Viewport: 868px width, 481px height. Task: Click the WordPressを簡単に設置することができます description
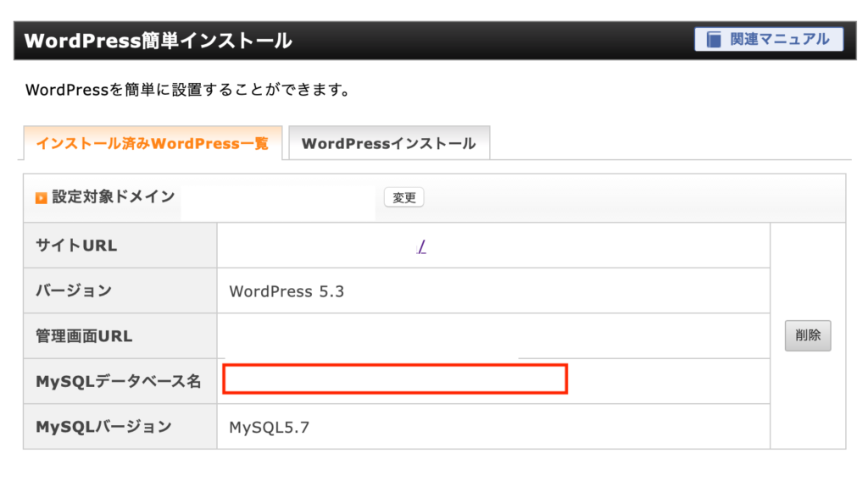(x=187, y=90)
